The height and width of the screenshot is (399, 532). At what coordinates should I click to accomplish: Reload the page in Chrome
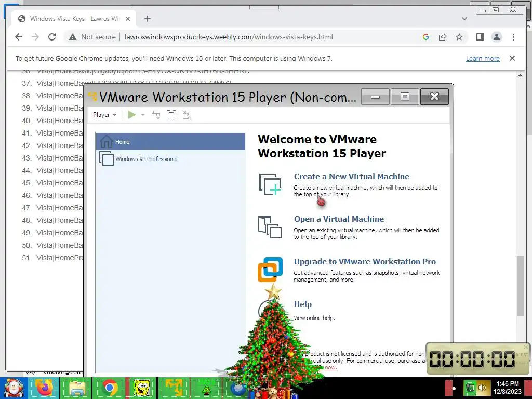pos(52,37)
